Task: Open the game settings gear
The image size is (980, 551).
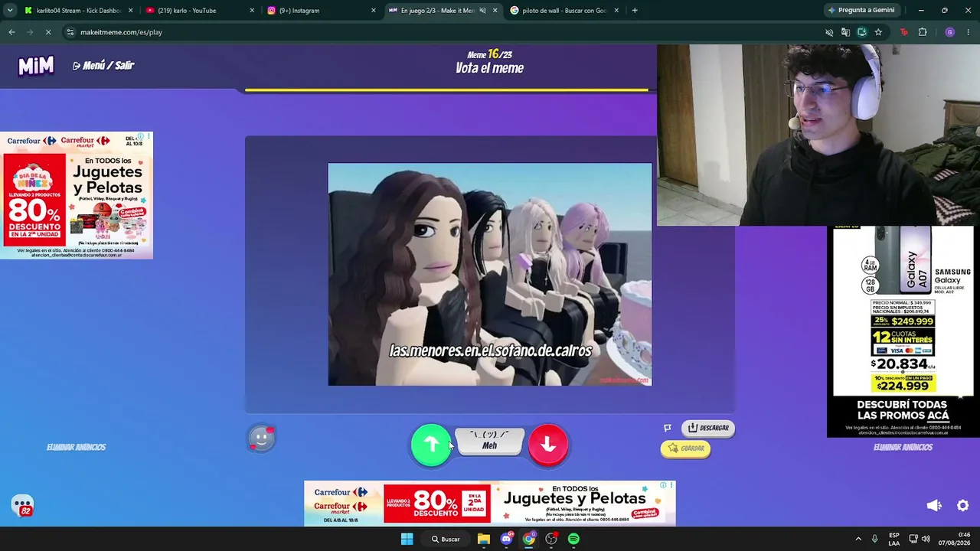Action: point(963,506)
